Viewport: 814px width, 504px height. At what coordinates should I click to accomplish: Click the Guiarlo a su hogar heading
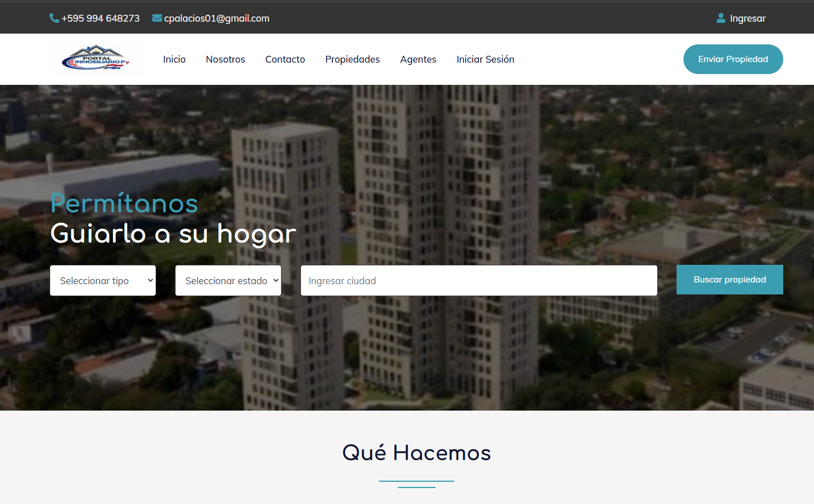tap(173, 233)
